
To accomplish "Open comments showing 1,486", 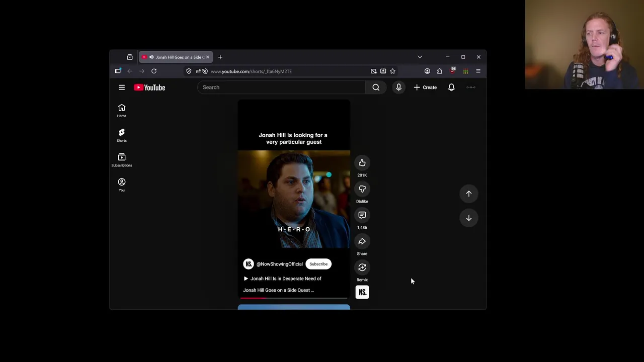I will [x=362, y=215].
